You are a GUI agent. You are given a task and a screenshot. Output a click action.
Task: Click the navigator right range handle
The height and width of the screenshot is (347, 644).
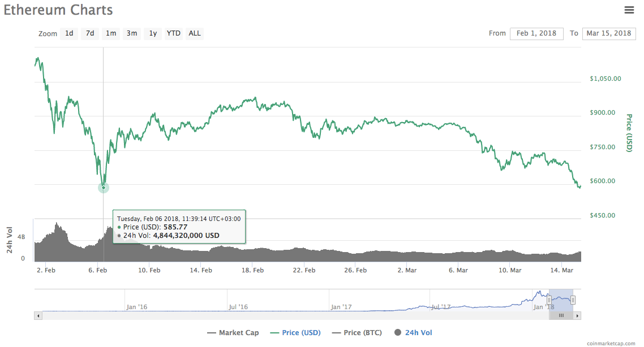point(573,300)
